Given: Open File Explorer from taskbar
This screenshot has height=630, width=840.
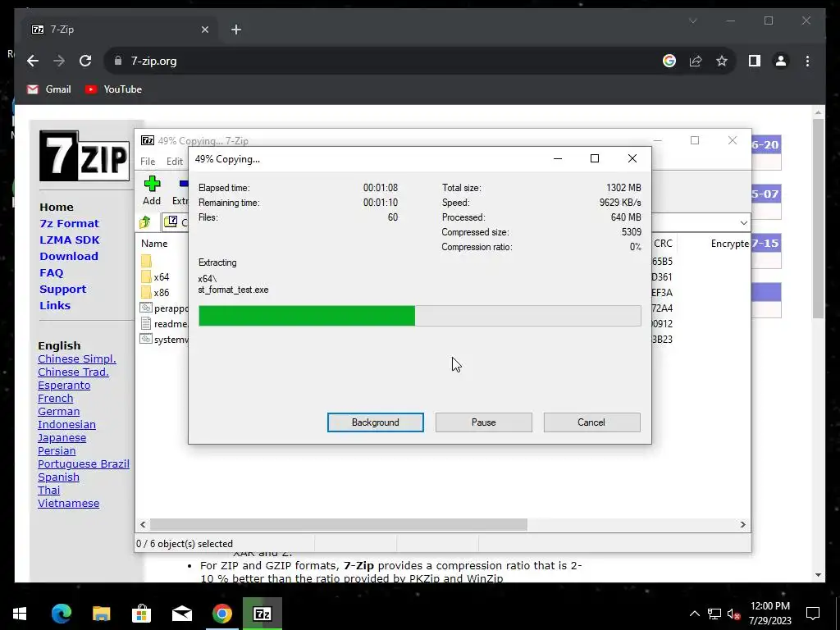Looking at the screenshot, I should pos(101,614).
